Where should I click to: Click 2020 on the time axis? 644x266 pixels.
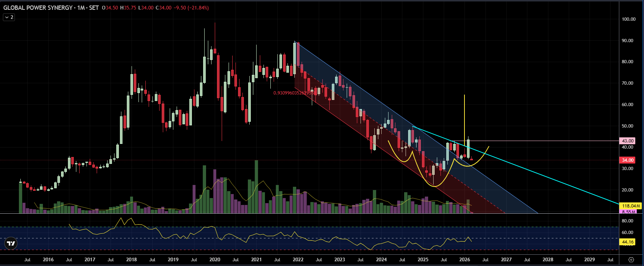[215, 259]
